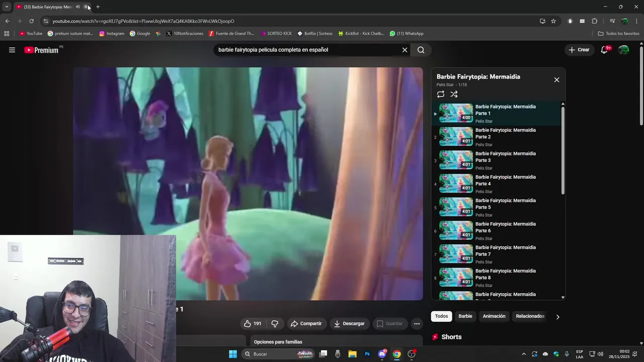Run search with the magnifier button
Screen dimensions: 644x362
421,50
